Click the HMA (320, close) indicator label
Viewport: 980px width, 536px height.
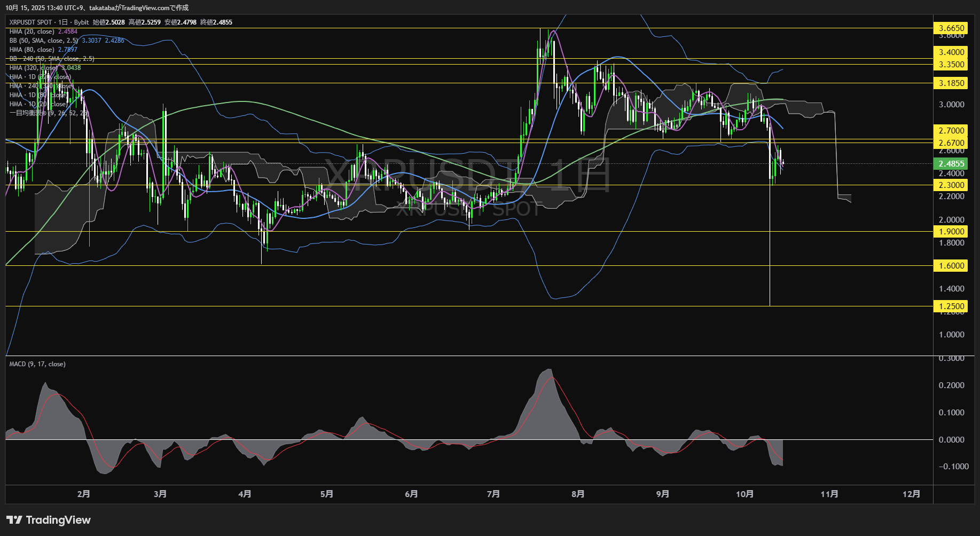coord(34,68)
